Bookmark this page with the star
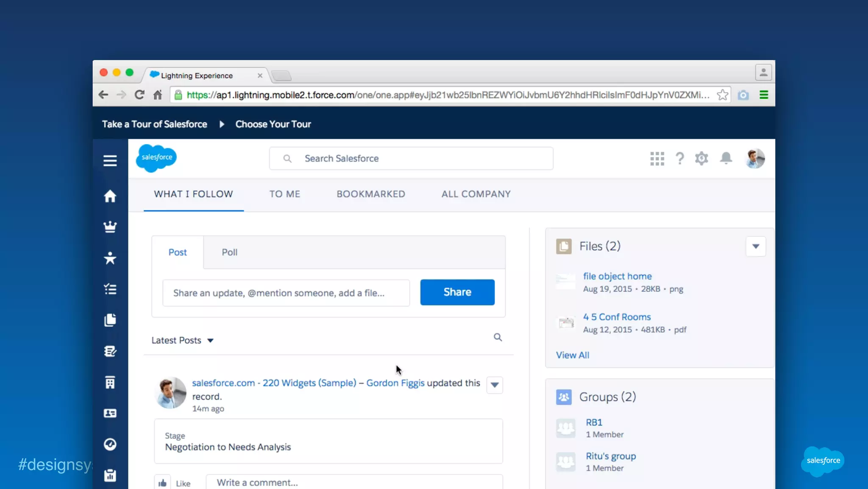Image resolution: width=868 pixels, height=489 pixels. pyautogui.click(x=722, y=95)
